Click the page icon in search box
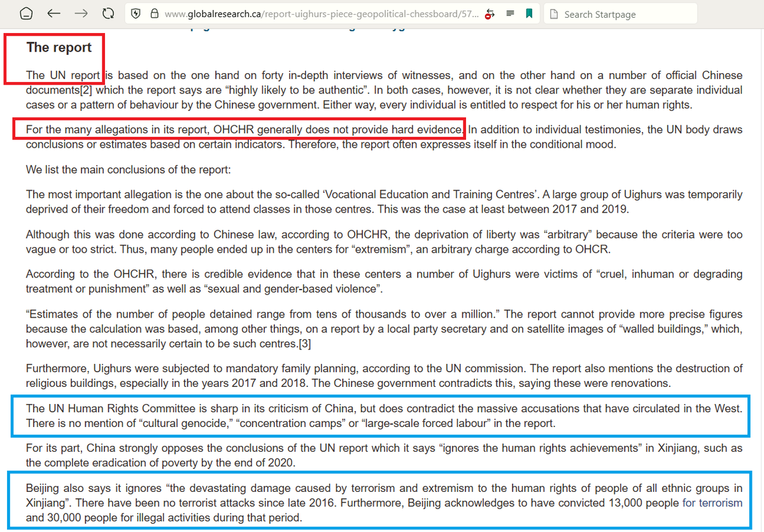 553,13
